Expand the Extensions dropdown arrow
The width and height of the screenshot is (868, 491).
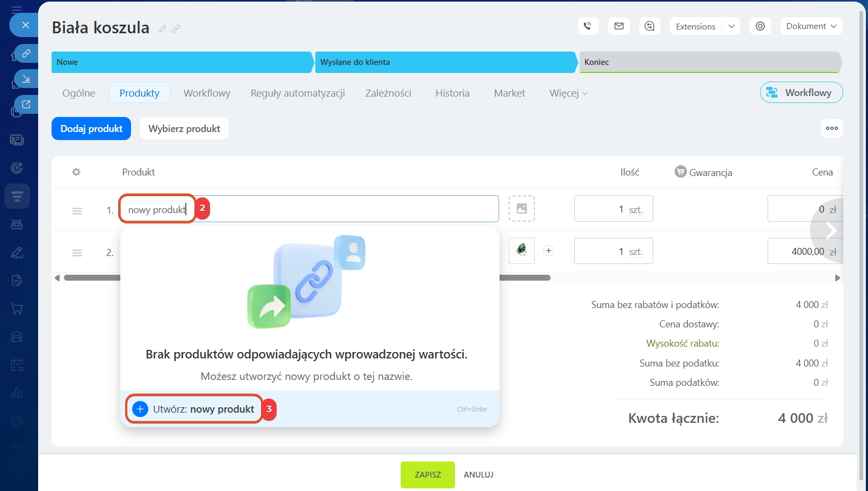pyautogui.click(x=731, y=26)
